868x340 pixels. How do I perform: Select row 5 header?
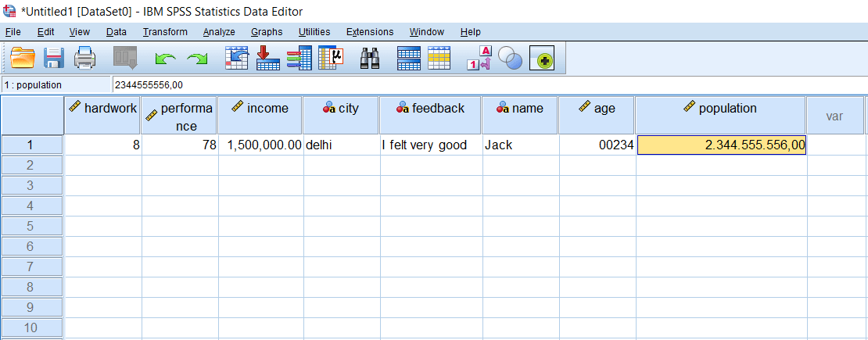pos(31,226)
